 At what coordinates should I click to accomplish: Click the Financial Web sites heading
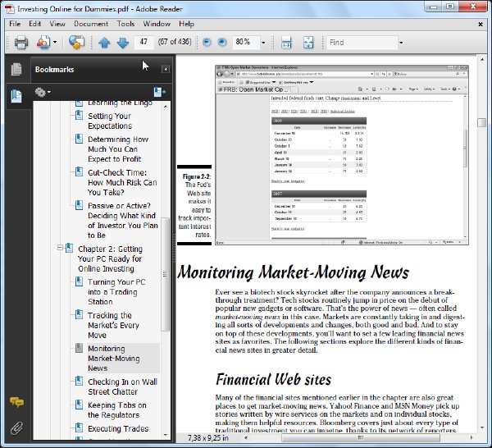tap(273, 379)
